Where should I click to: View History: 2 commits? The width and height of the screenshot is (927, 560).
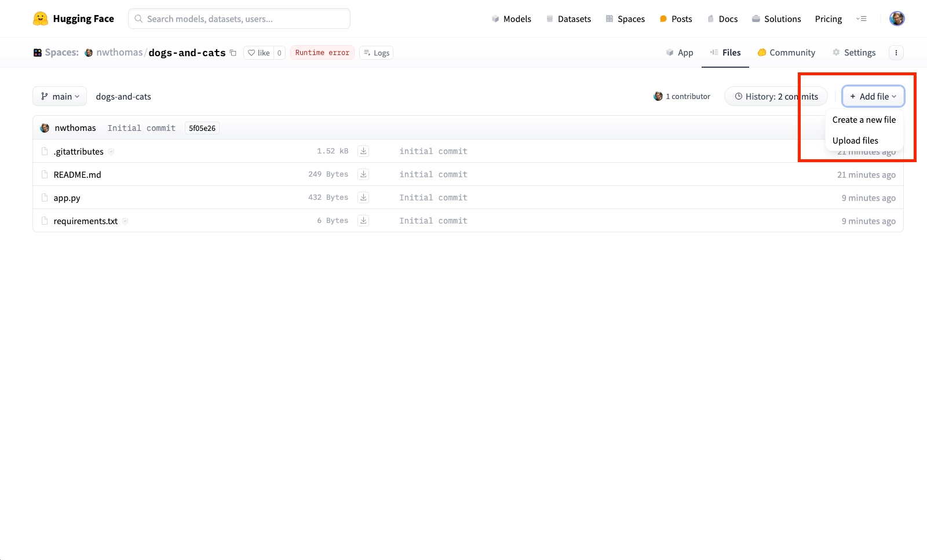tap(776, 96)
